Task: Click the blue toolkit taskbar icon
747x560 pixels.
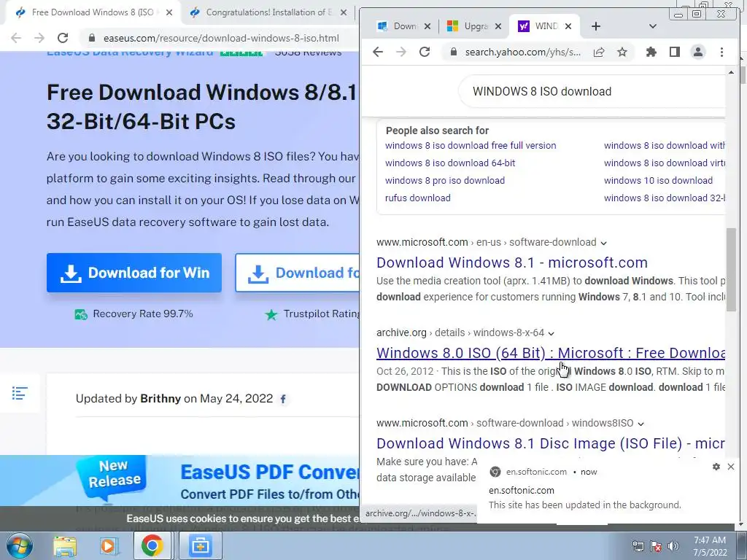Action: point(200,545)
